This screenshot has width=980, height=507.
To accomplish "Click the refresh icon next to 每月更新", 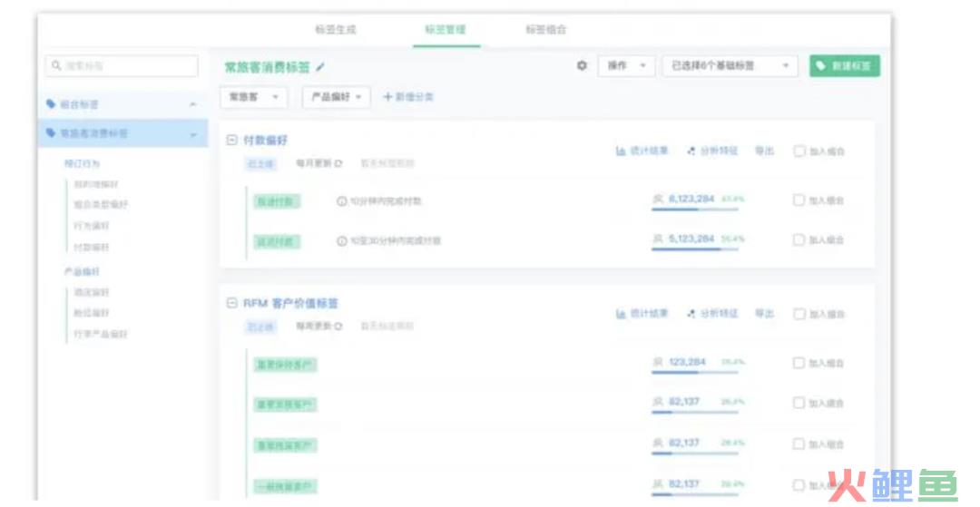I will (x=338, y=163).
